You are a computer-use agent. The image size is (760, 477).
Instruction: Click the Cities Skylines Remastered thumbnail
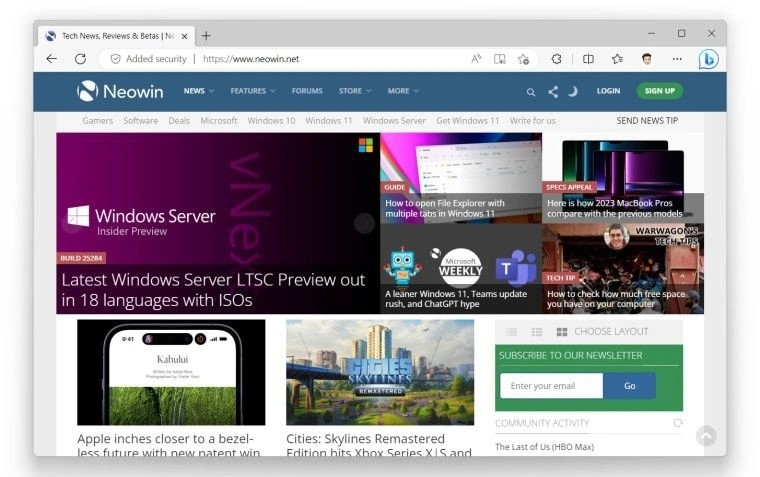[380, 372]
